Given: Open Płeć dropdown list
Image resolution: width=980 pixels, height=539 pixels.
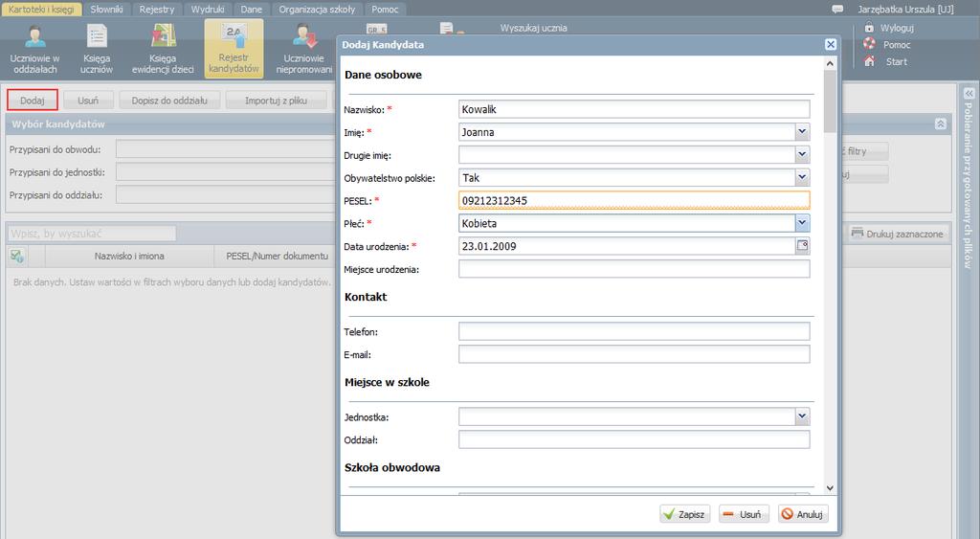Looking at the screenshot, I should (803, 223).
